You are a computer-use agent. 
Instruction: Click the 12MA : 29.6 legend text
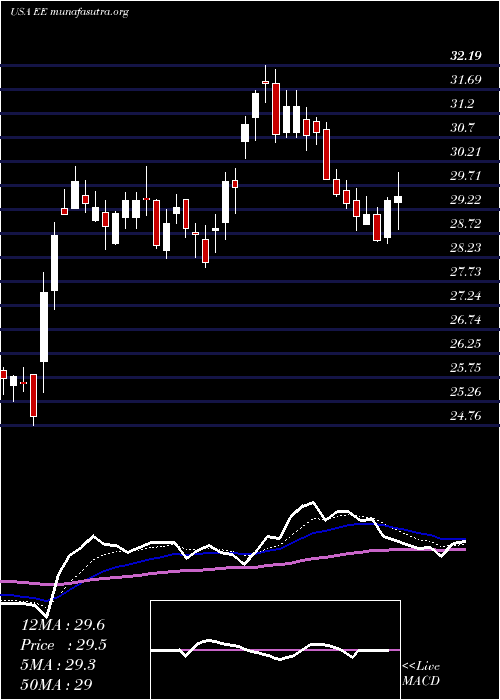[x=63, y=625]
